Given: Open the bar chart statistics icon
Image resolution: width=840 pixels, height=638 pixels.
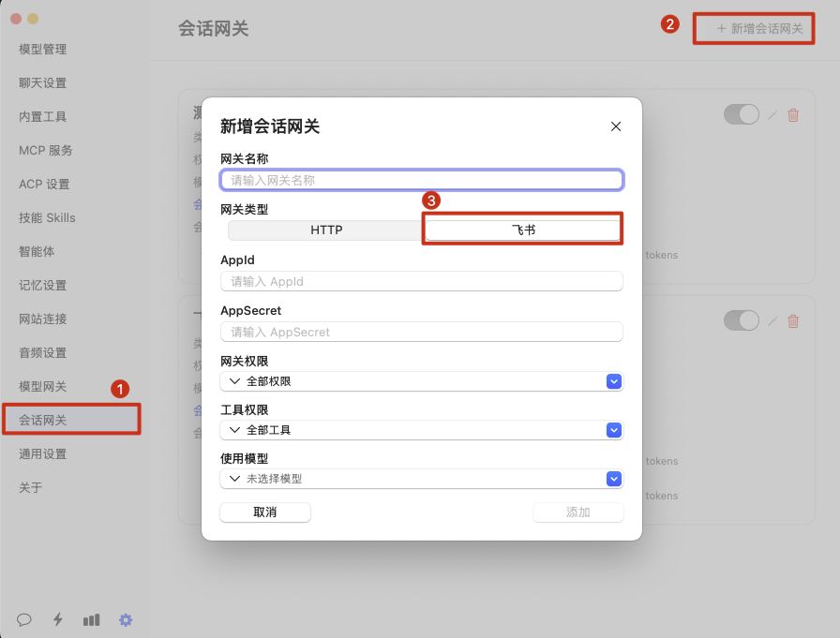Looking at the screenshot, I should [91, 619].
